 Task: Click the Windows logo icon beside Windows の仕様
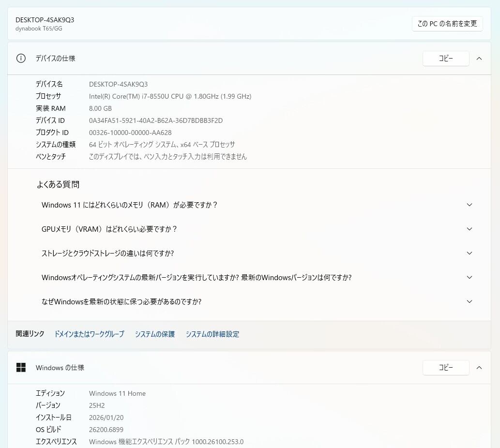click(x=21, y=368)
